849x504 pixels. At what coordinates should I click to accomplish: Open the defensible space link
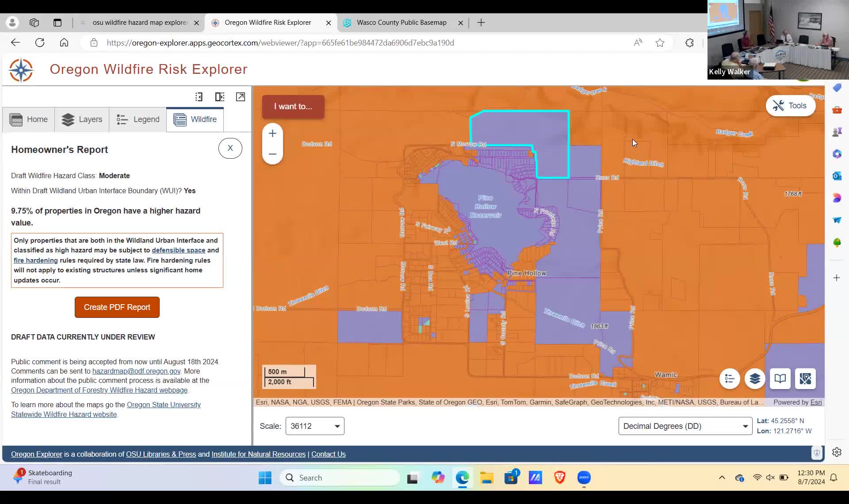(179, 250)
